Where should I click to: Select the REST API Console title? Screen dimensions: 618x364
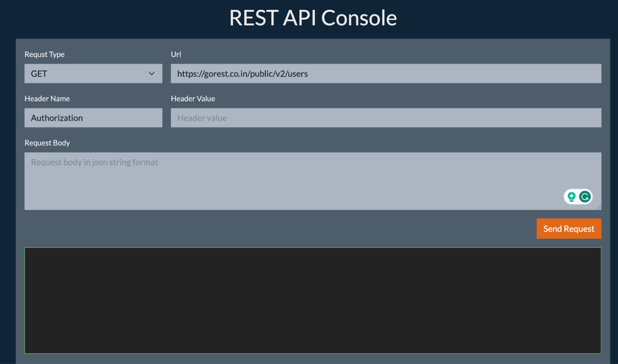pos(313,18)
